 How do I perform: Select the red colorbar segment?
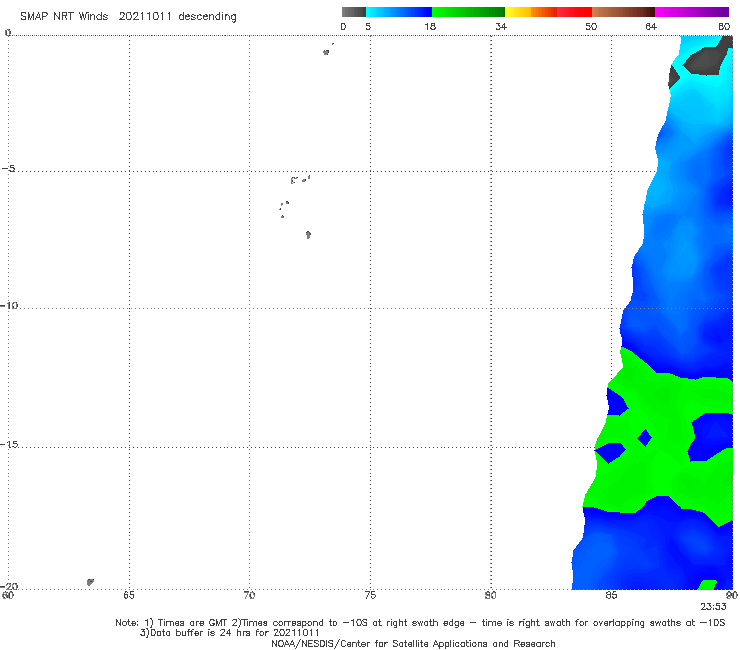click(x=574, y=12)
